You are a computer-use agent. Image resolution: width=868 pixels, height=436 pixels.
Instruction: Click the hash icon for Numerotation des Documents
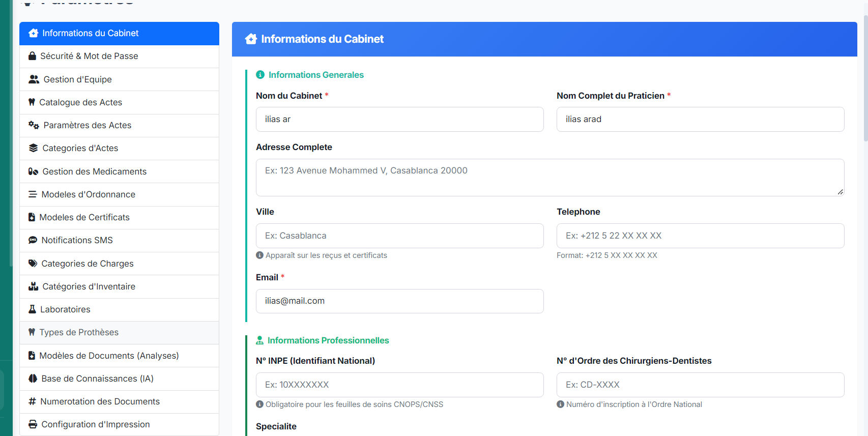[32, 401]
